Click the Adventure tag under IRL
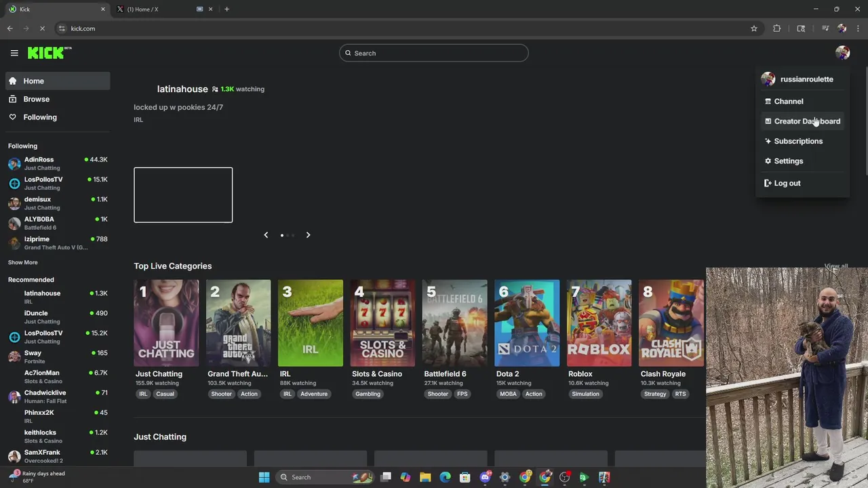This screenshot has width=868, height=488. 314,394
